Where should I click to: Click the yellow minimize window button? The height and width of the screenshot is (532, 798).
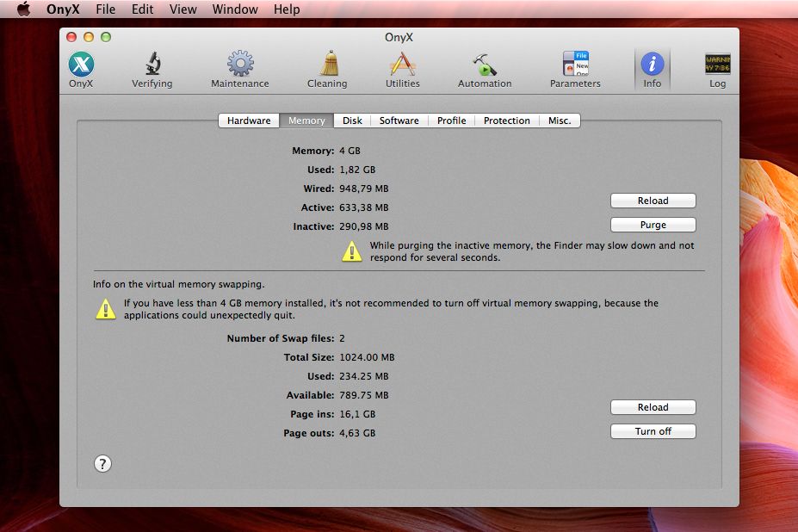tap(89, 37)
